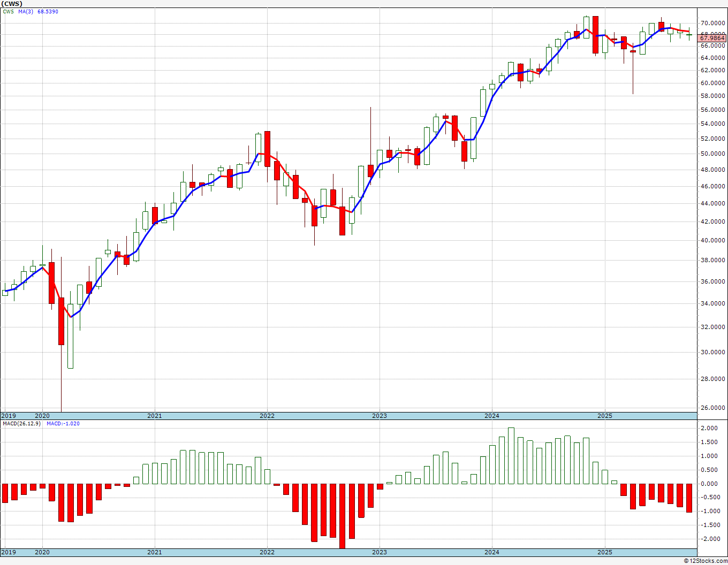
Task: Select the 58.0000 price axis label
Action: (x=713, y=96)
